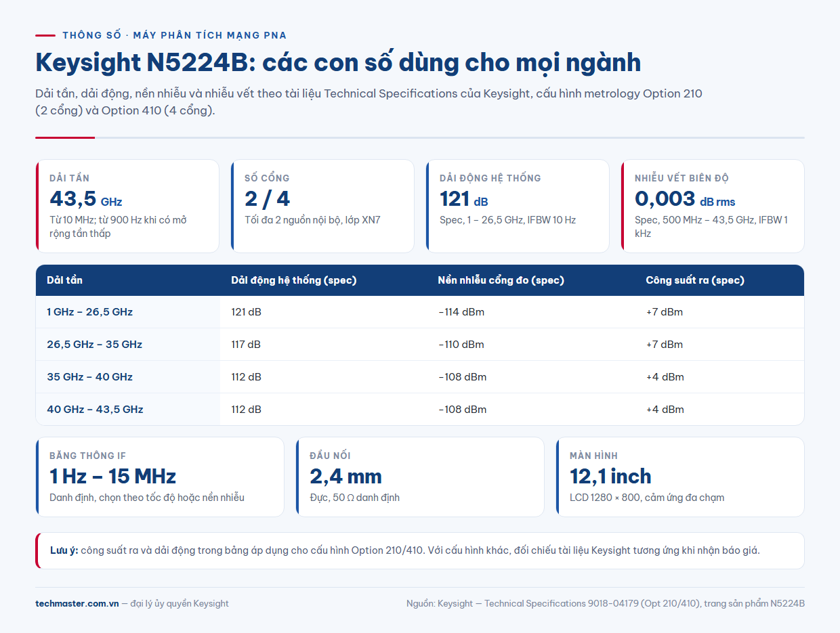Click '112 dB' in the 40–43,5 GHz row
This screenshot has width=840, height=633.
click(245, 410)
